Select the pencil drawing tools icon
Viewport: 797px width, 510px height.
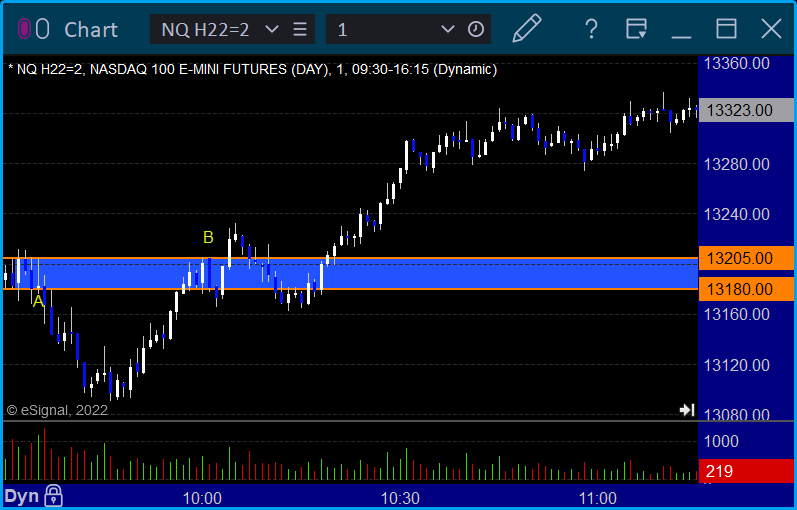[527, 28]
